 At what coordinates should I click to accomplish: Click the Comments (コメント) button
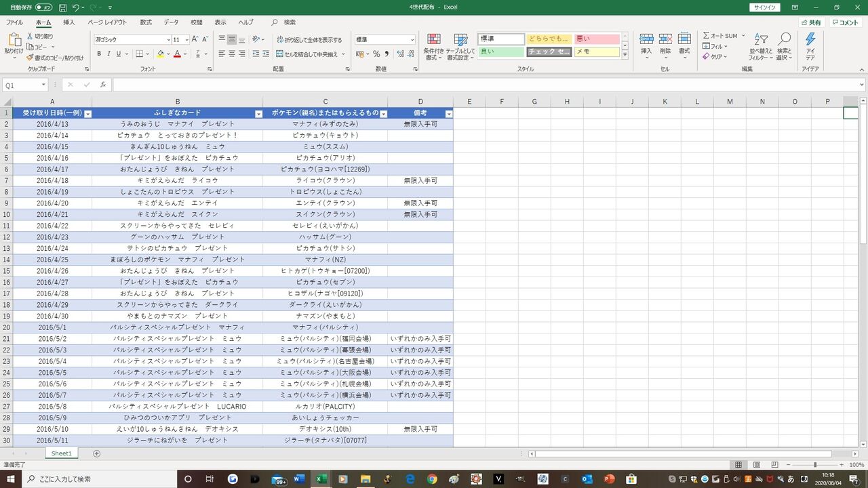point(845,22)
